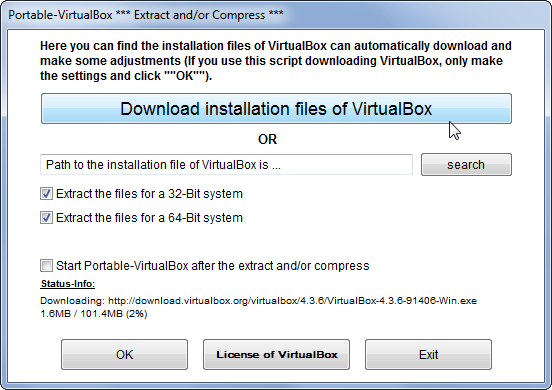
Task: Click the Downloading URL status line
Action: (x=258, y=301)
